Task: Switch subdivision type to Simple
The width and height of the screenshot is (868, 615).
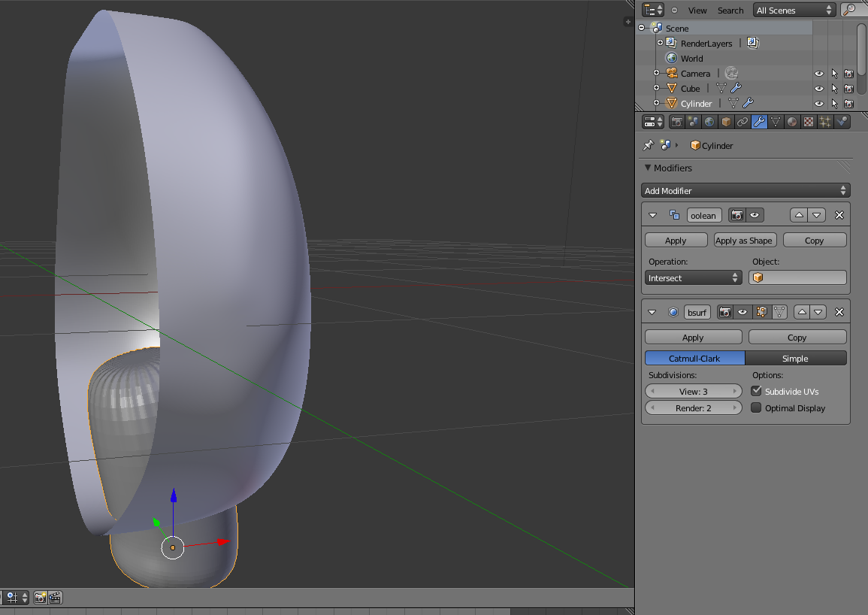Action: tap(795, 359)
